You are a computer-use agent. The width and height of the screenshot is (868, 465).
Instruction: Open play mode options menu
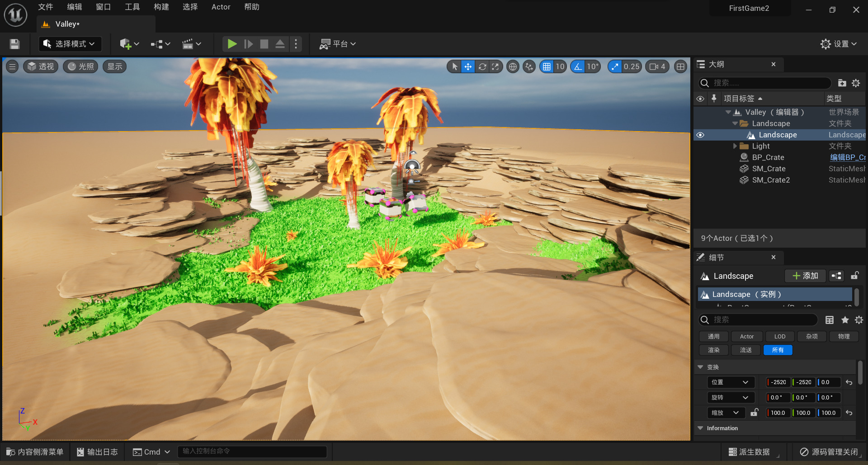[296, 44]
